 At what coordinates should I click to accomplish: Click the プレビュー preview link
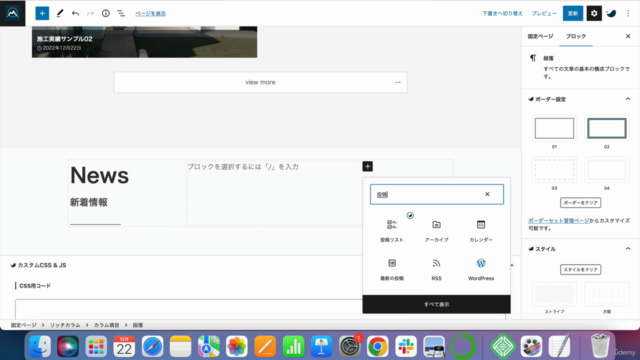pyautogui.click(x=544, y=13)
